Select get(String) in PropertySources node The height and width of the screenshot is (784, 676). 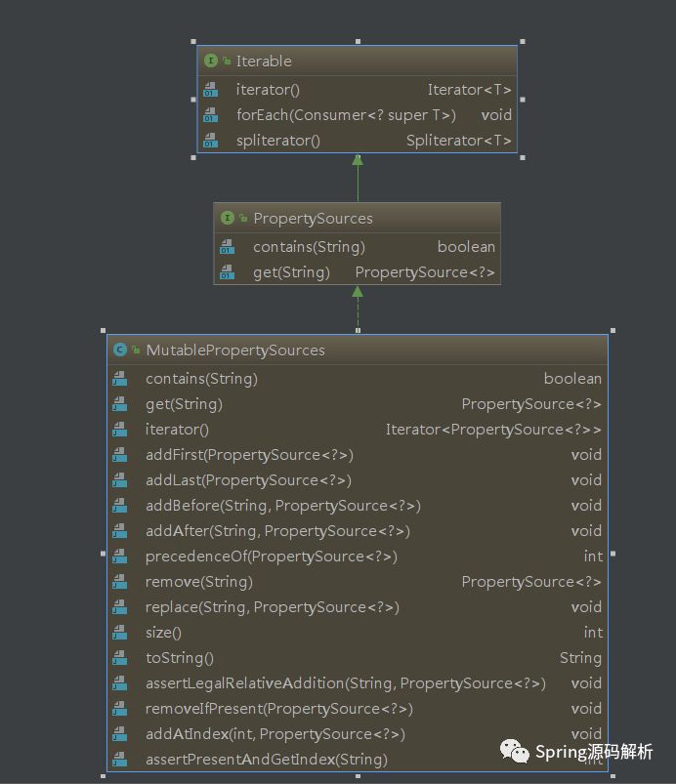tap(291, 272)
